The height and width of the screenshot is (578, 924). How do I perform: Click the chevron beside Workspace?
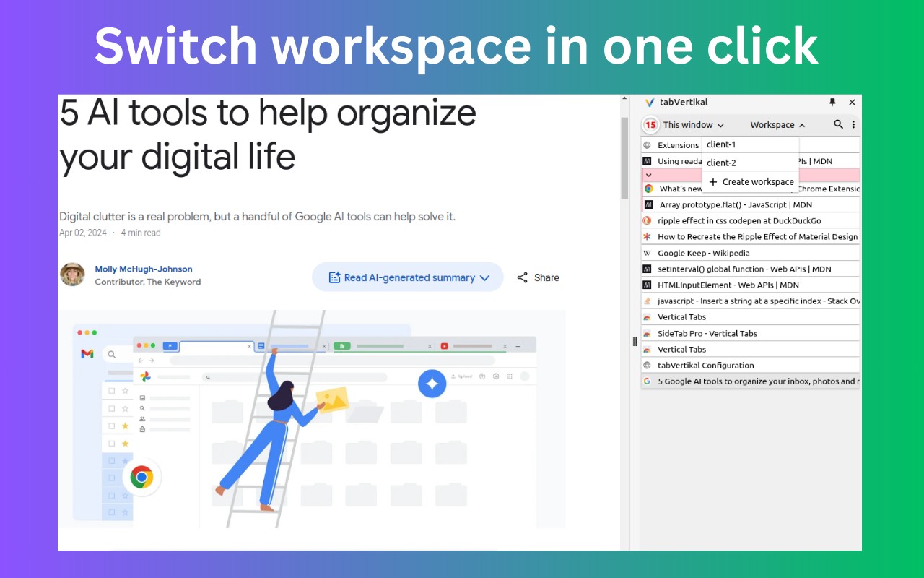tap(802, 126)
